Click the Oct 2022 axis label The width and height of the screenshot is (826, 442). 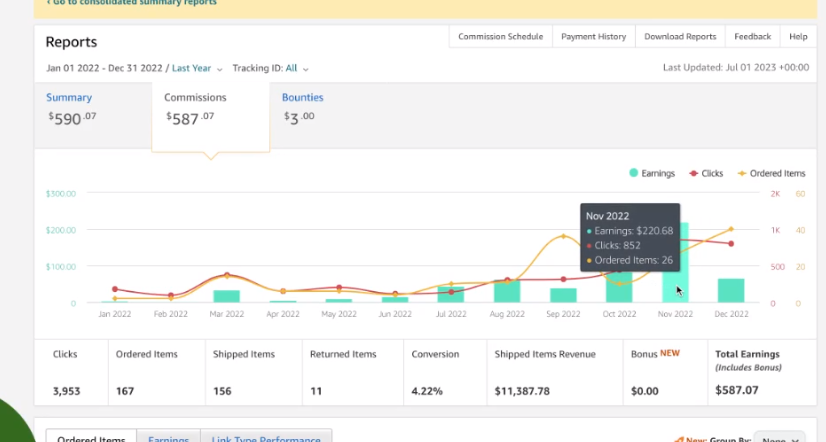pos(619,314)
